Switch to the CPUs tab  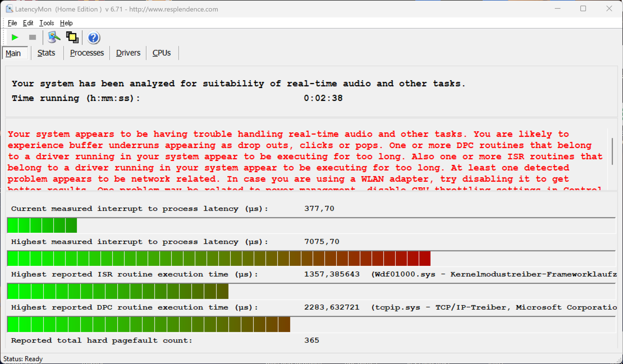click(161, 53)
